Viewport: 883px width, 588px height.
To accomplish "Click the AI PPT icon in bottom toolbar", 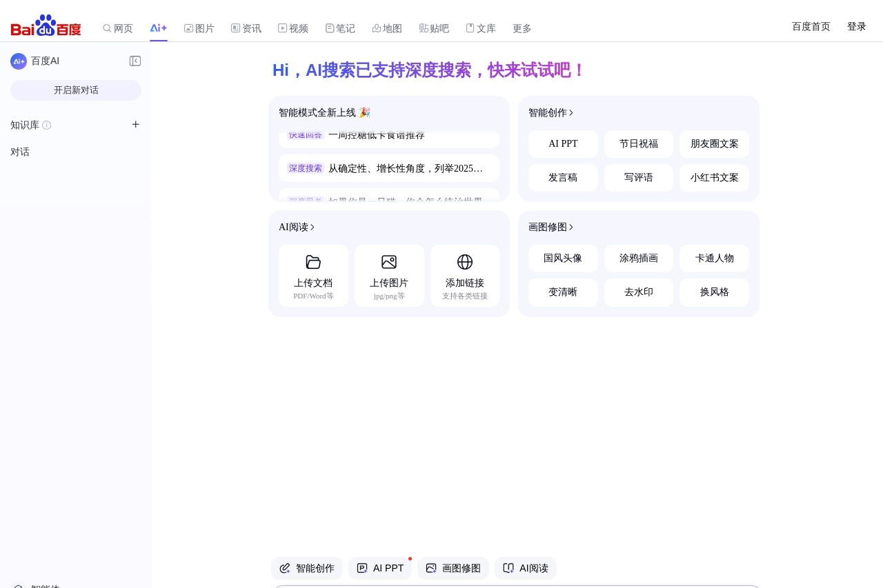I will [x=362, y=568].
